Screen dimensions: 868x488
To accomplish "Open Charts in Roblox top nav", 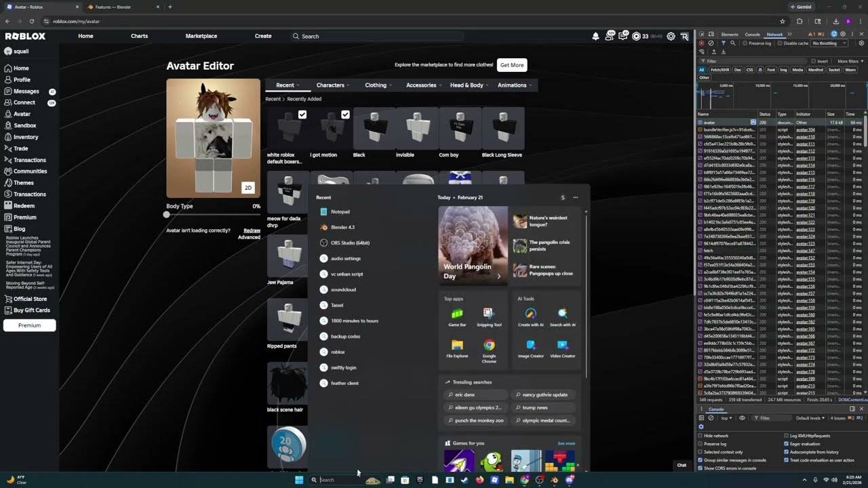I will coord(139,36).
